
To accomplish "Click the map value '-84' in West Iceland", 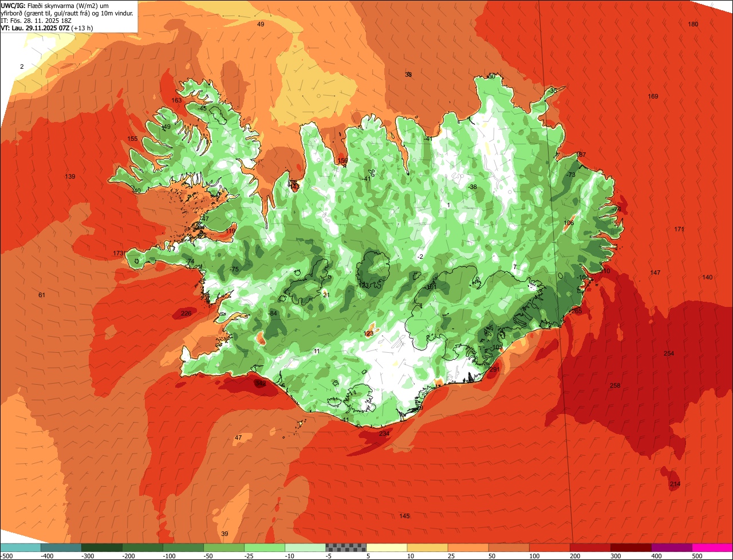I will pyautogui.click(x=273, y=313).
